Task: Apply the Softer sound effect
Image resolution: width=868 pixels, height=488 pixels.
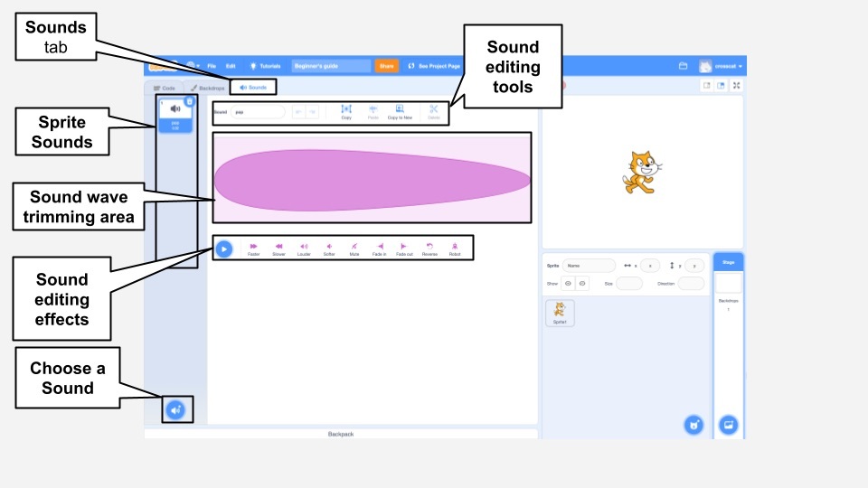Action: coord(329,249)
